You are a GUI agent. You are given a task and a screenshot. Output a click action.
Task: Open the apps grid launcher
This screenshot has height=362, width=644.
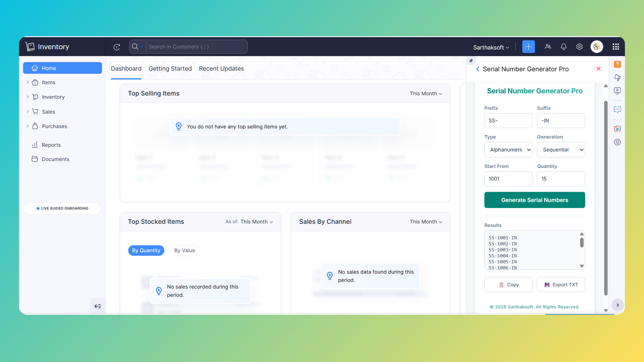[x=615, y=47]
